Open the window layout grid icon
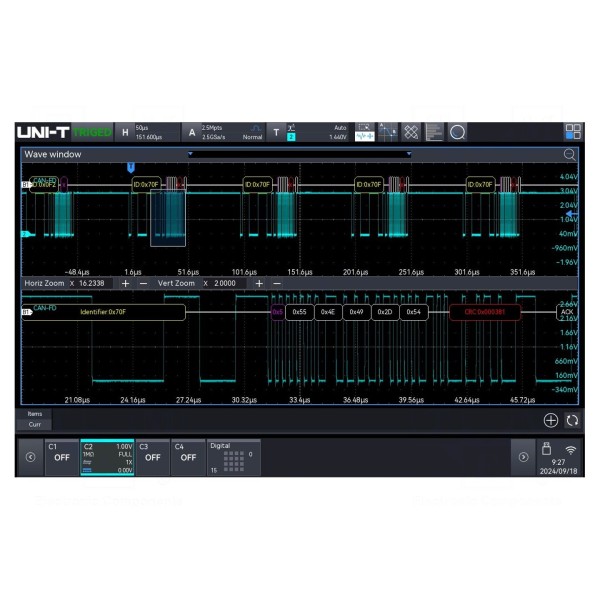Viewport: 600px width, 600px height. pyautogui.click(x=572, y=132)
